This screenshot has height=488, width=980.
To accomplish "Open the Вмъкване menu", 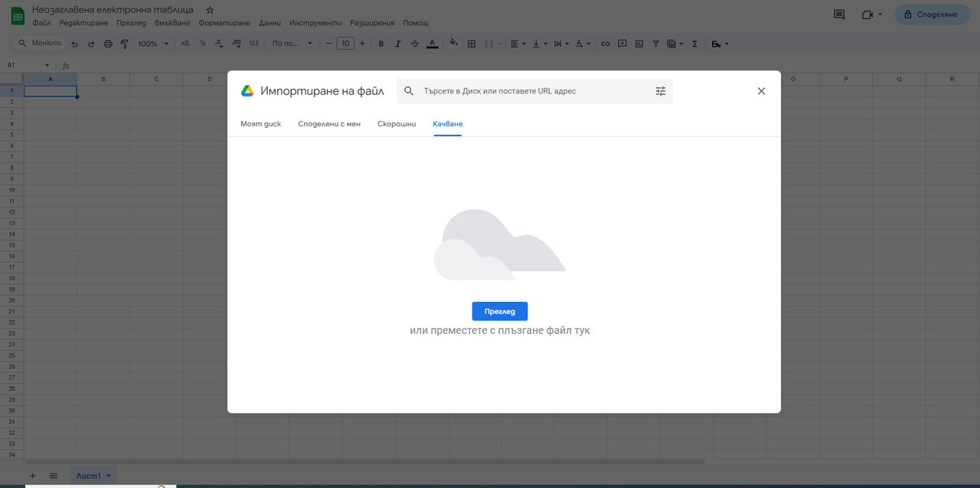I will (x=172, y=23).
